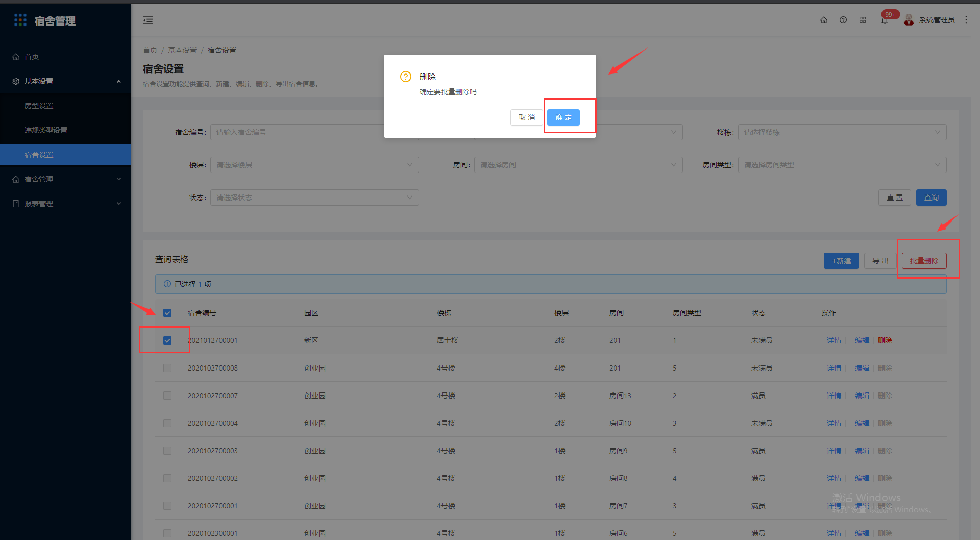980x540 pixels.
Task: Click the +新建 create button
Action: coord(841,261)
